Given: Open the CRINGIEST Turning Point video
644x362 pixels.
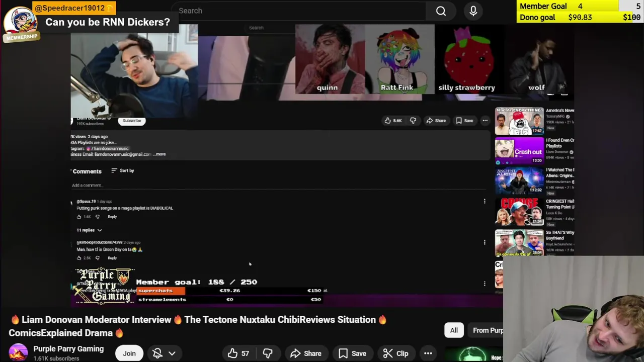Looking at the screenshot, I should click(x=519, y=211).
